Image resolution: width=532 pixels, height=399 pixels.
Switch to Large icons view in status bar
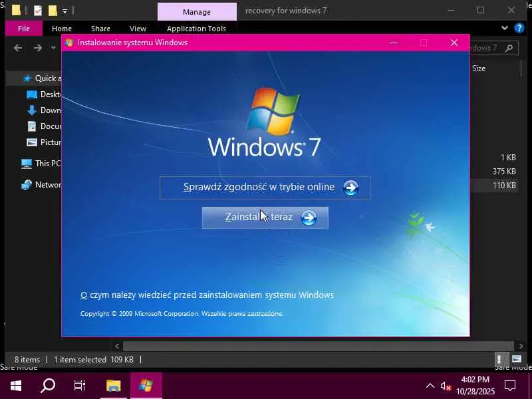(517, 359)
